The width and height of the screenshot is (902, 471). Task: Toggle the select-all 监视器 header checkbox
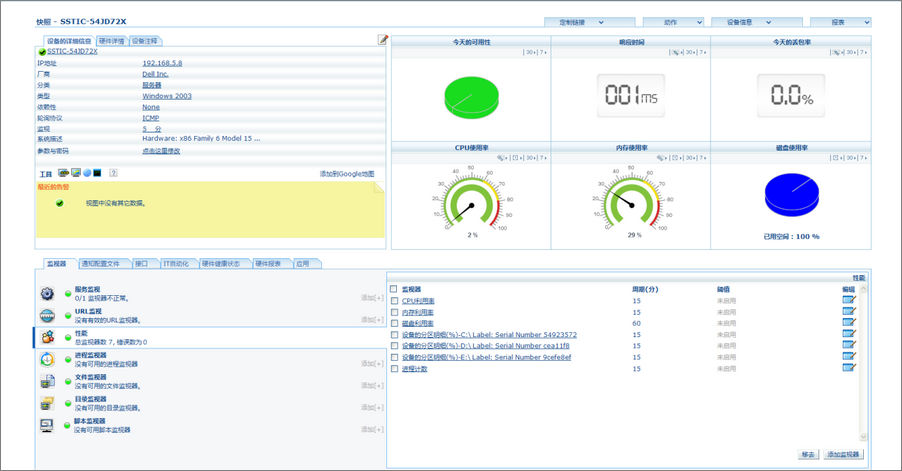[x=394, y=288]
